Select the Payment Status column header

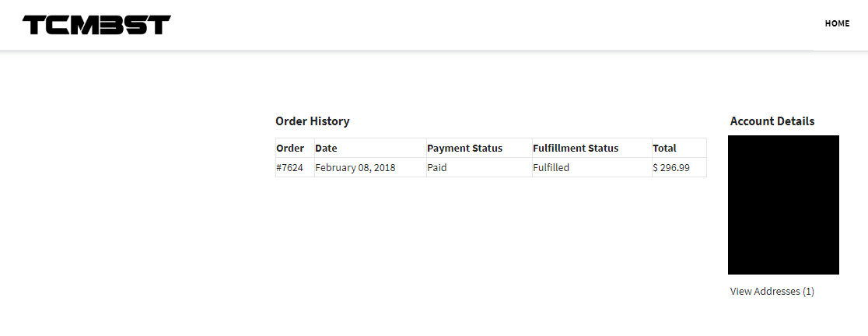coord(465,148)
